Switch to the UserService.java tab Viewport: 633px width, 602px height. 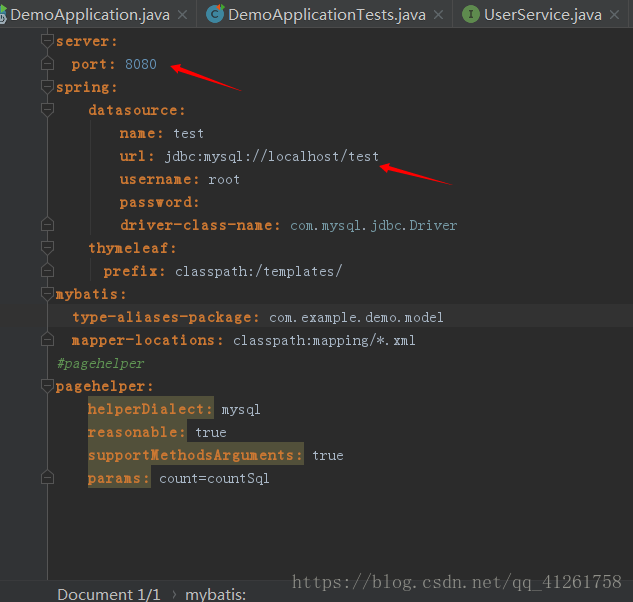tap(543, 15)
